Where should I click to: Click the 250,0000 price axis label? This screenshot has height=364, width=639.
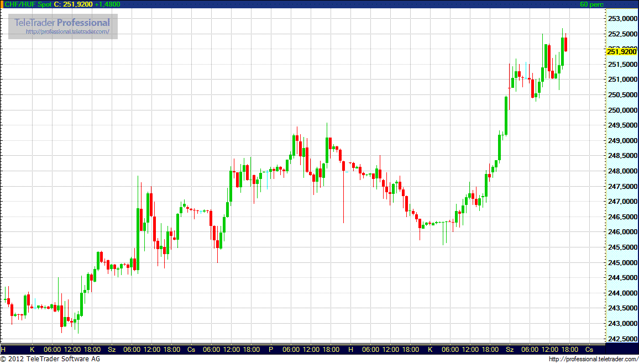click(622, 110)
